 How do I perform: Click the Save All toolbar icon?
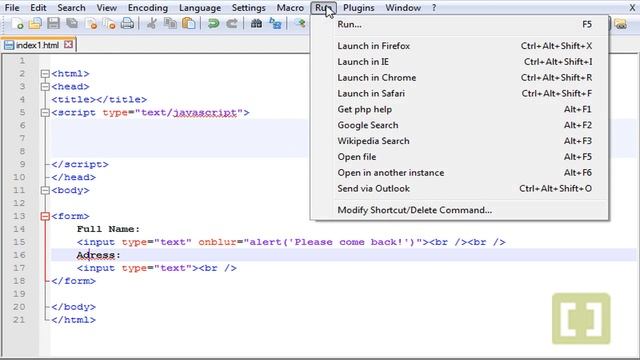[x=72, y=24]
